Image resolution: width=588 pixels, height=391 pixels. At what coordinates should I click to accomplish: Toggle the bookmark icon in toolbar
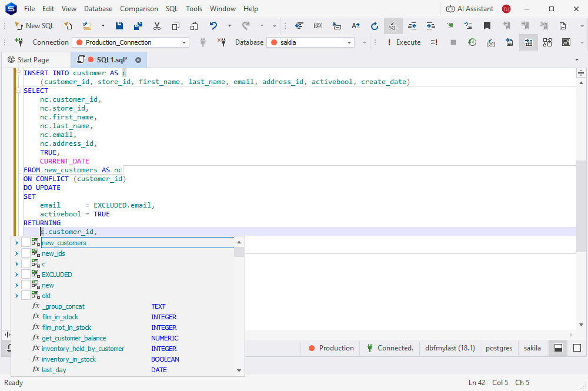pyautogui.click(x=487, y=26)
